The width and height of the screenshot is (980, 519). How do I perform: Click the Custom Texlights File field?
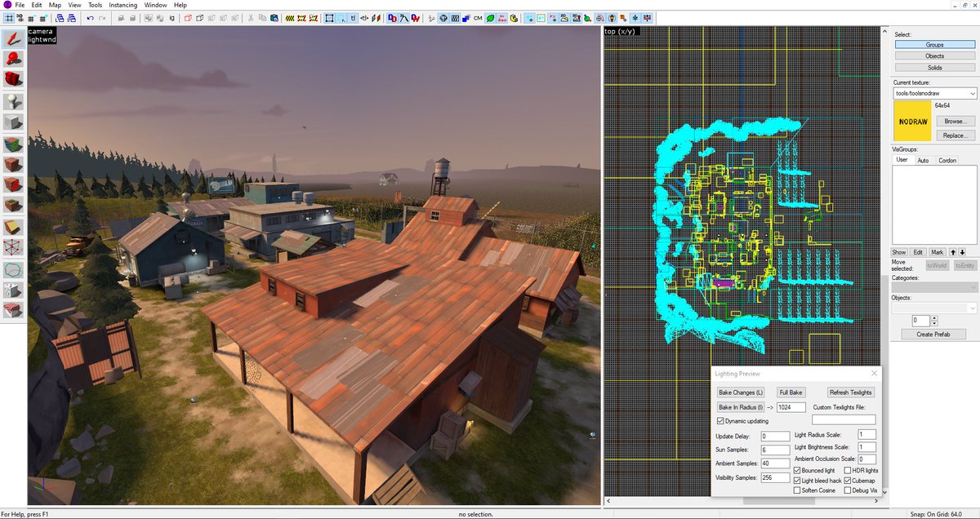[844, 419]
